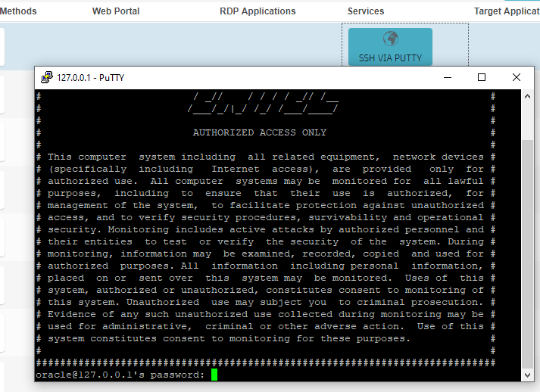Click the line starting "This computer system including"
The image size is (540, 392).
[x=266, y=157]
